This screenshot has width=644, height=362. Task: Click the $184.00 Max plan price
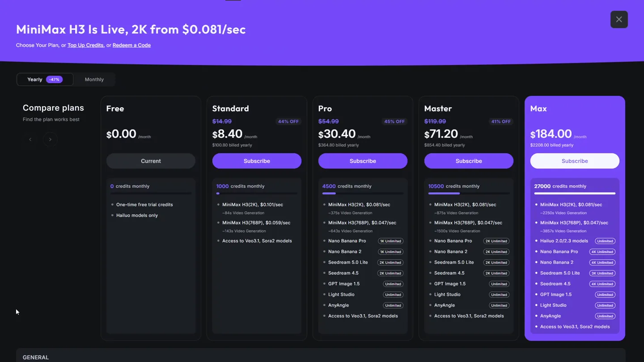[x=551, y=134]
